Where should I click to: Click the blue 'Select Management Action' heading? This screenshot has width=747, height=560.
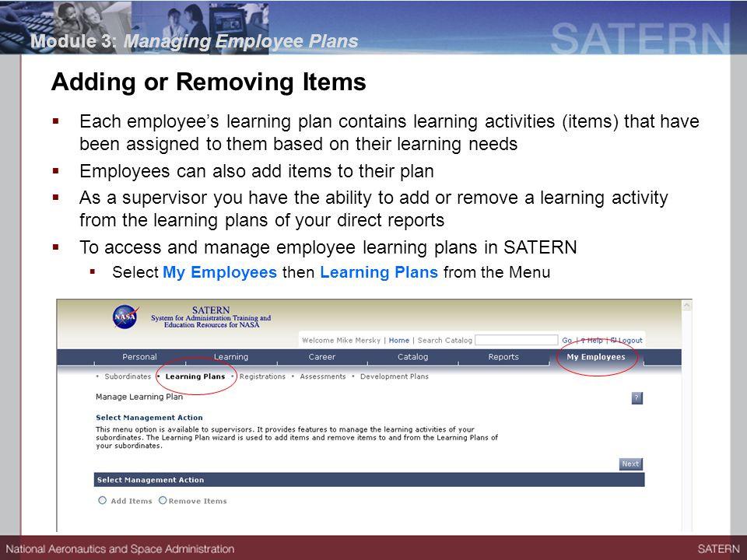coord(149,418)
